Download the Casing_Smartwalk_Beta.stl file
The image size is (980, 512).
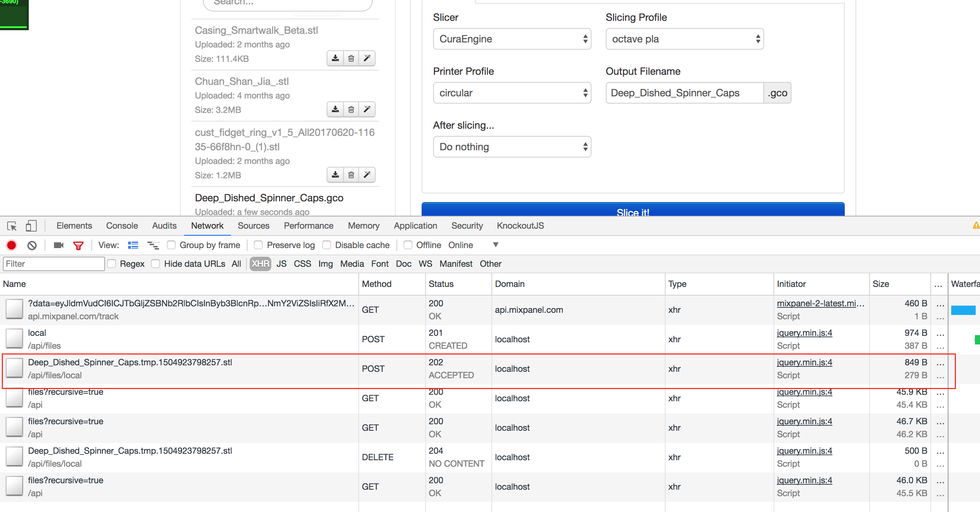coord(335,58)
